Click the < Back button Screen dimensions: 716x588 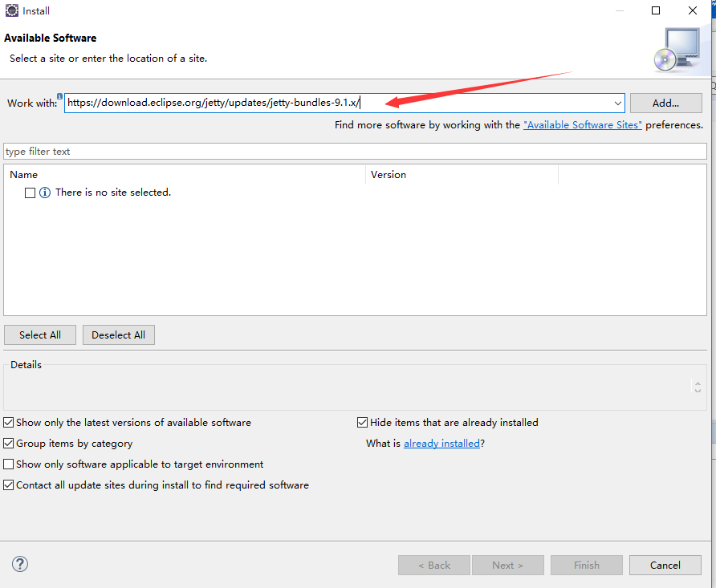(433, 566)
